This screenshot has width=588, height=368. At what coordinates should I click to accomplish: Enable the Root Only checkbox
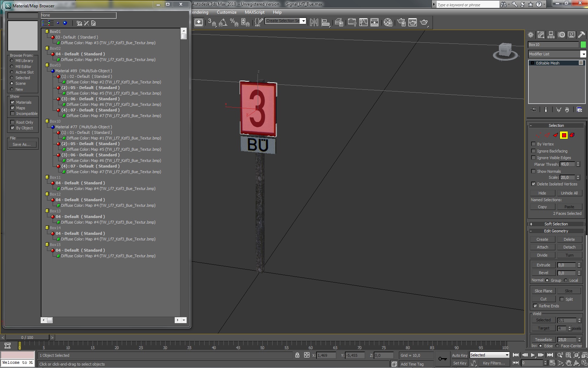[13, 122]
